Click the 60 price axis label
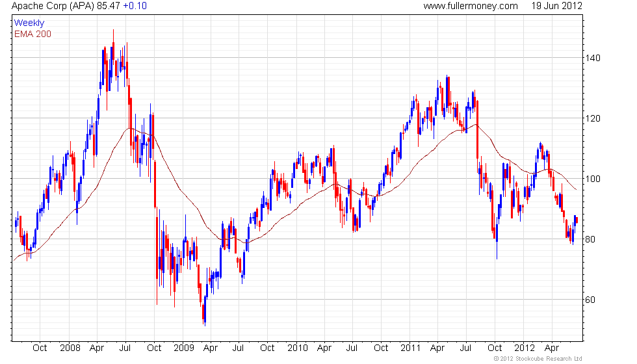 [x=590, y=300]
